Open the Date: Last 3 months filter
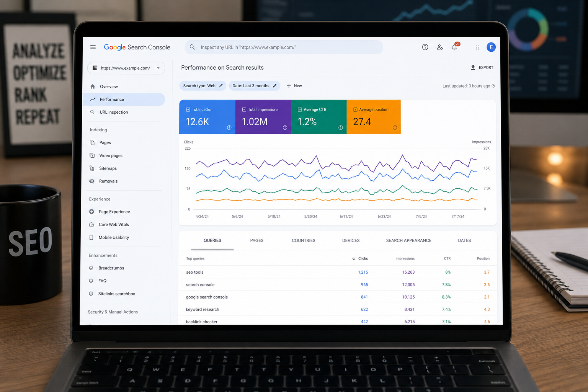Viewport: 588px width, 392px height. [255, 86]
